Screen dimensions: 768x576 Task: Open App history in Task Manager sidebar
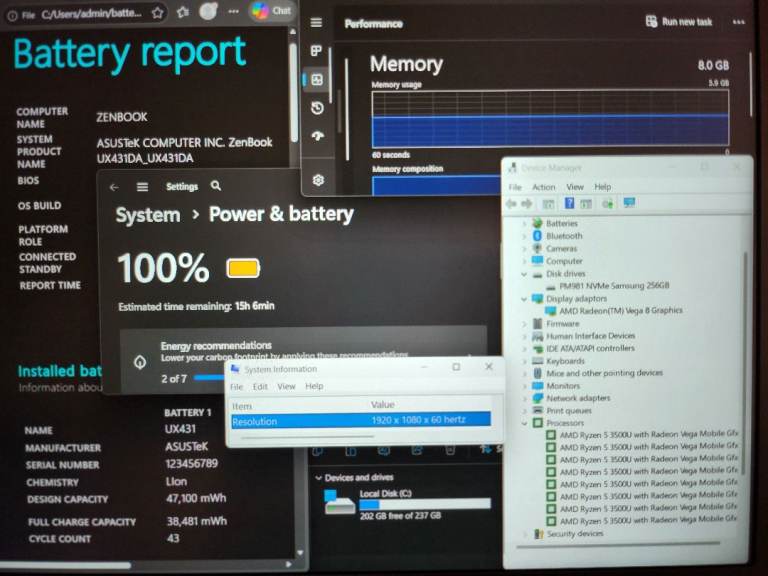click(x=317, y=108)
